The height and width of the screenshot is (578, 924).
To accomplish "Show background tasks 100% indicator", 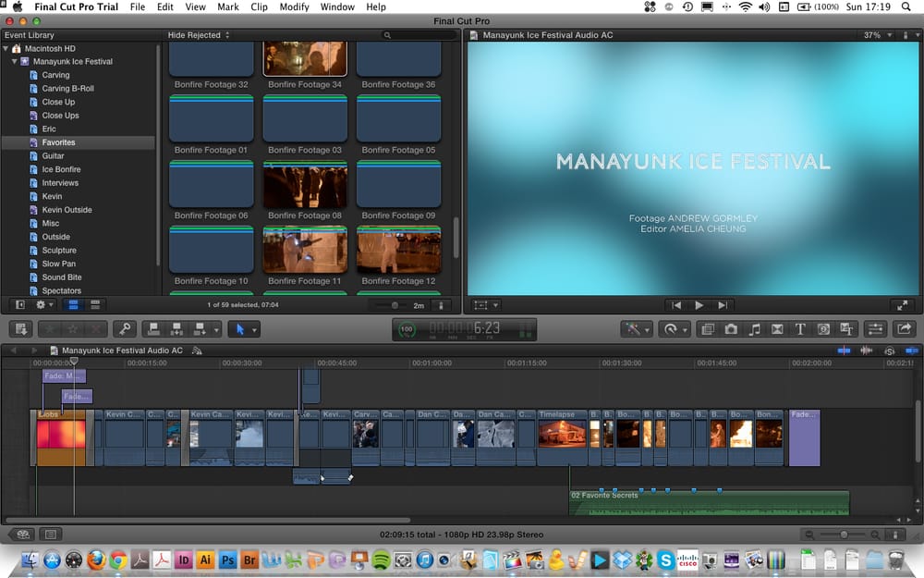I will coord(407,330).
